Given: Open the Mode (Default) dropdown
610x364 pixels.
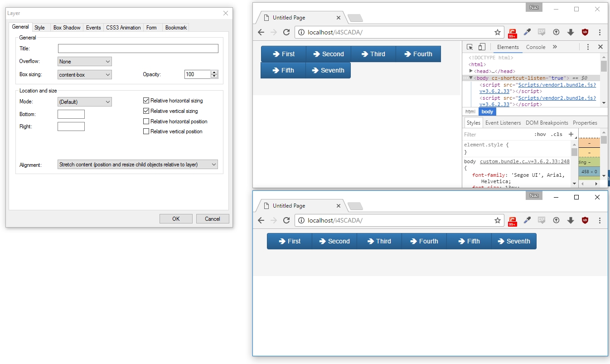Looking at the screenshot, I should coord(85,102).
